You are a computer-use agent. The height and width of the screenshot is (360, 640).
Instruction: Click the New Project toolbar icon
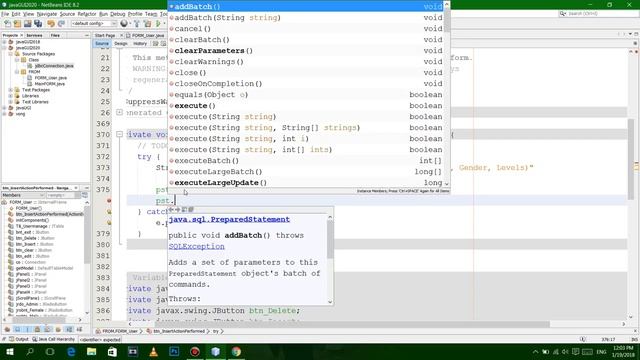click(x=18, y=24)
